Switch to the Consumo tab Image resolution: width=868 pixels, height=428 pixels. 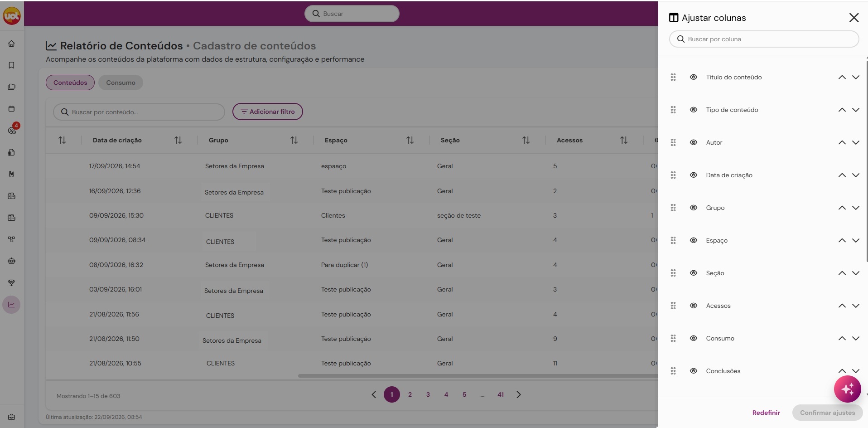121,83
